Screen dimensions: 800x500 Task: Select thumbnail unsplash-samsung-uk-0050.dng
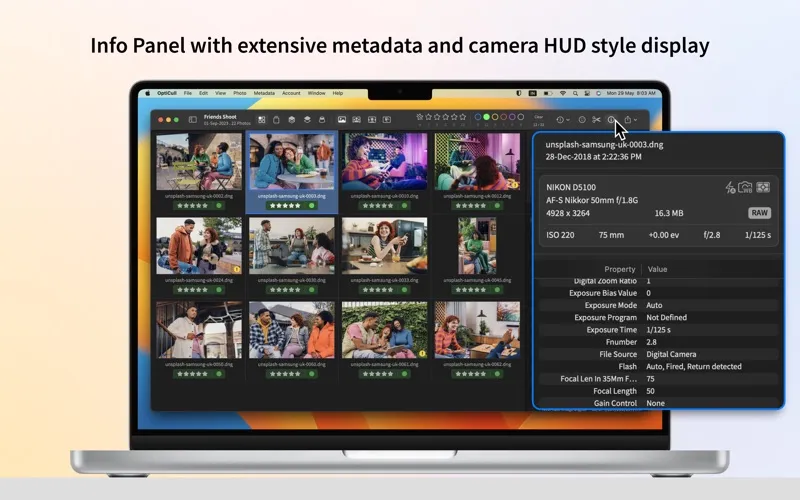(x=199, y=330)
